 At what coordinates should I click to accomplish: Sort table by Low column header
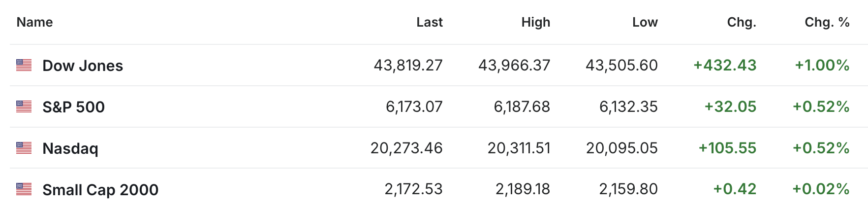click(x=645, y=22)
